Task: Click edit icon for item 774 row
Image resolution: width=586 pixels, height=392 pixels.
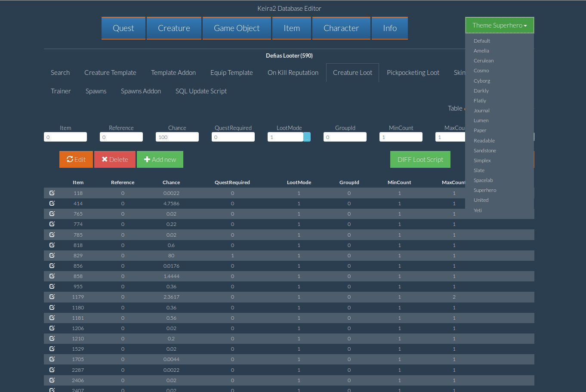Action: [52, 224]
